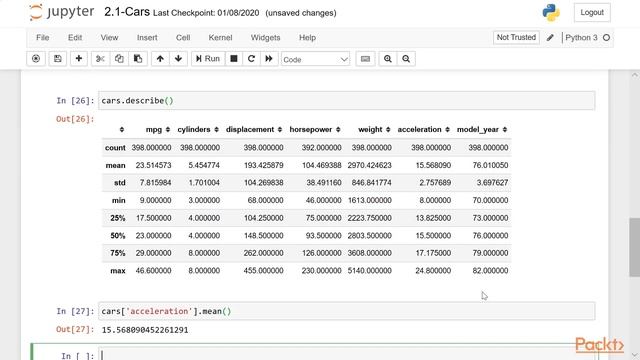
Task: Sort by index column arrows
Action: click(x=122, y=129)
